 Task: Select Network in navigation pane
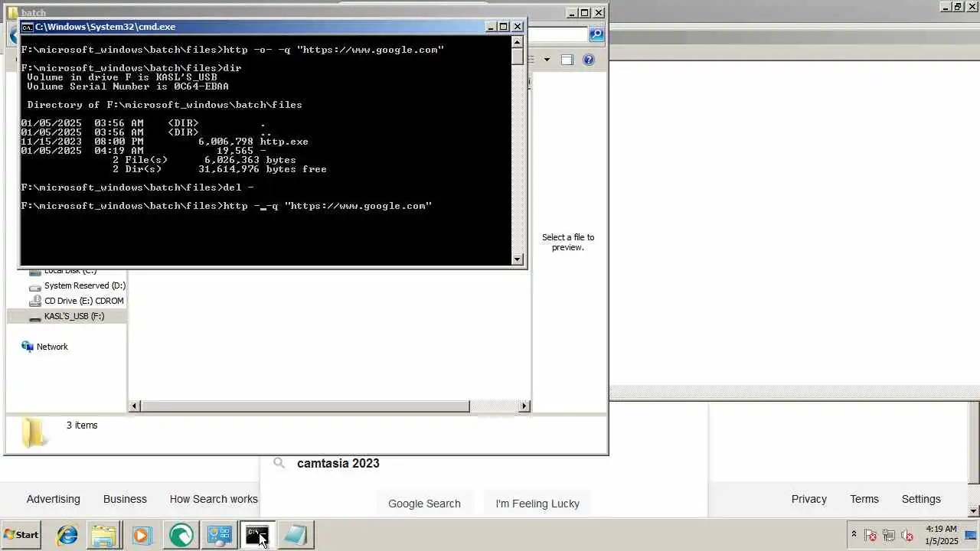click(x=52, y=347)
